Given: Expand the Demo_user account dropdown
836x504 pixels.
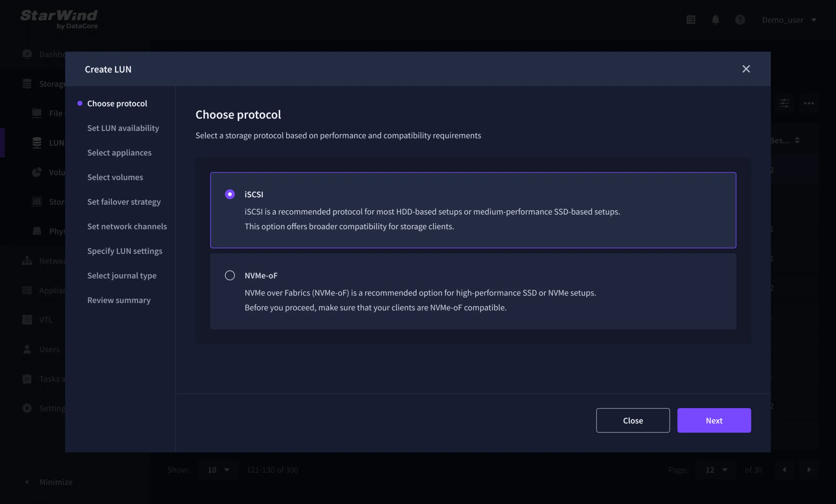Looking at the screenshot, I should (x=789, y=20).
